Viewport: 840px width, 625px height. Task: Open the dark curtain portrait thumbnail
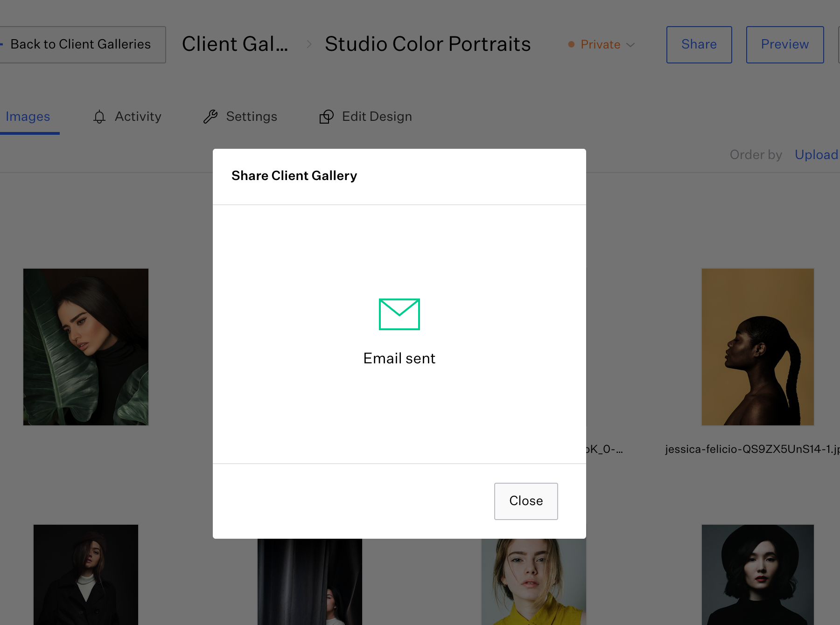pyautogui.click(x=309, y=582)
